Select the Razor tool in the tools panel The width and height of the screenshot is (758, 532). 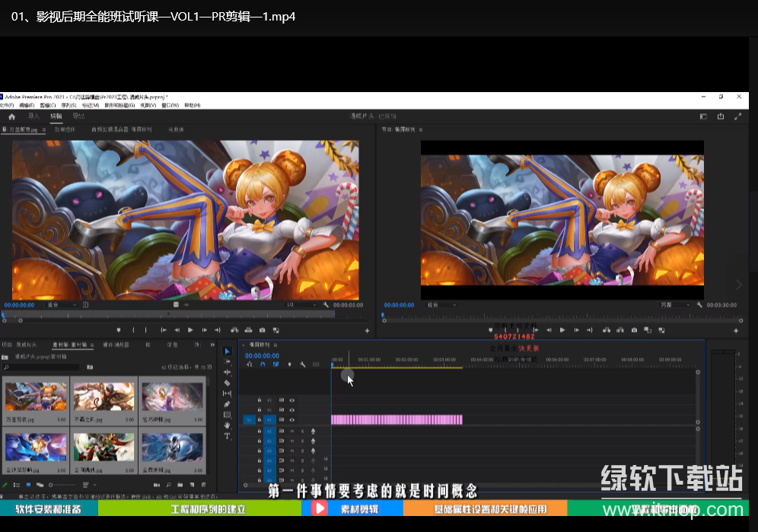(x=227, y=383)
